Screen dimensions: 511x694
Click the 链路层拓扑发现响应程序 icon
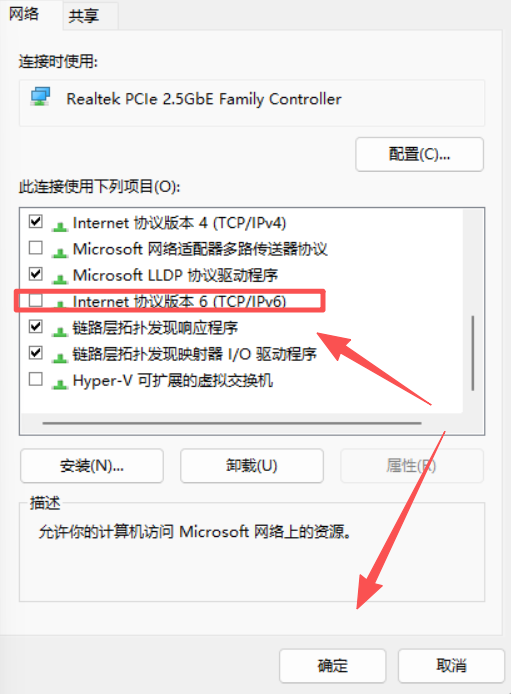[60, 332]
